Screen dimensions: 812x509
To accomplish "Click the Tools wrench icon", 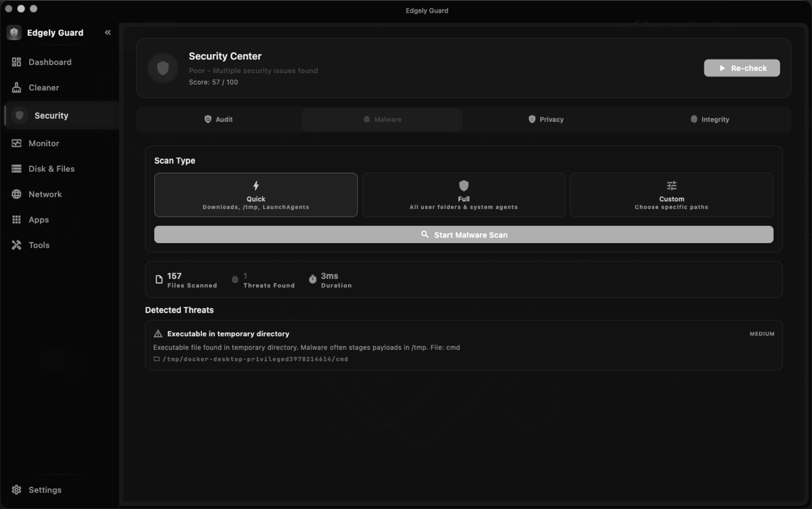I will coord(16,246).
